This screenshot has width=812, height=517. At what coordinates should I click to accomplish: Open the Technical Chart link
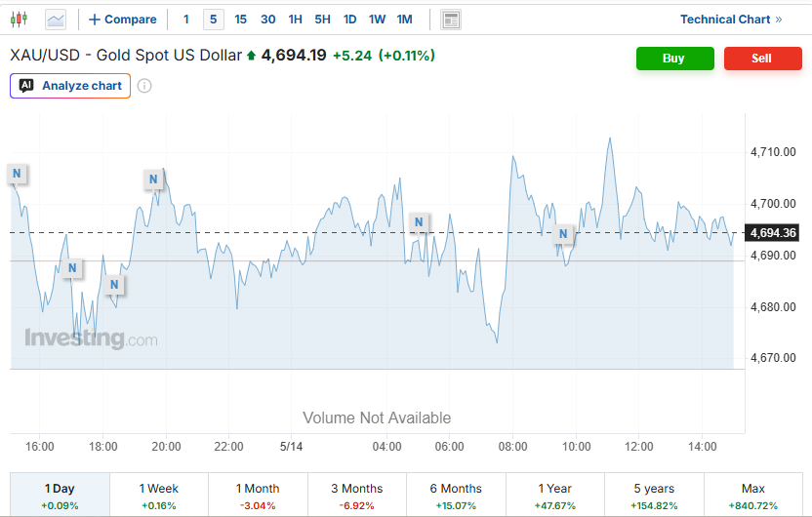pyautogui.click(x=731, y=20)
